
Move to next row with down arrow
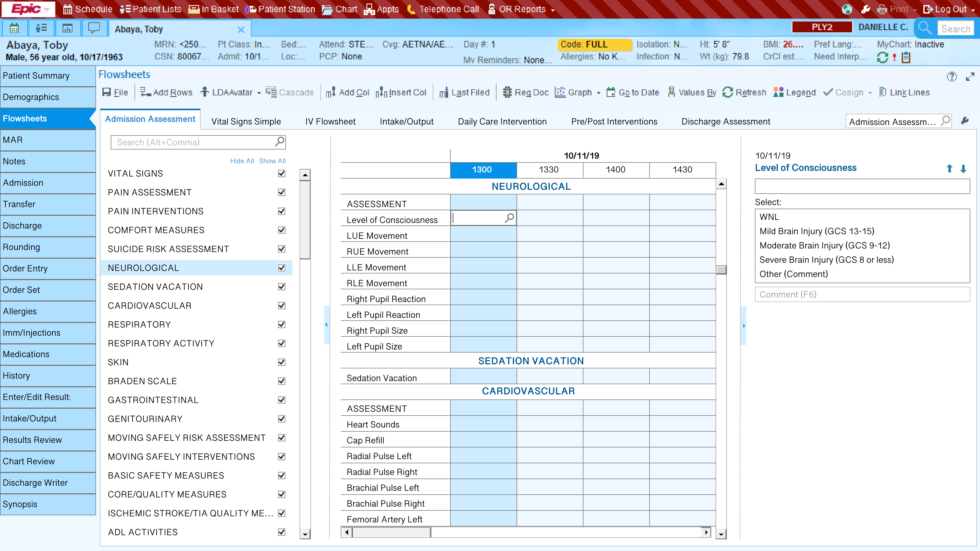[x=963, y=168]
